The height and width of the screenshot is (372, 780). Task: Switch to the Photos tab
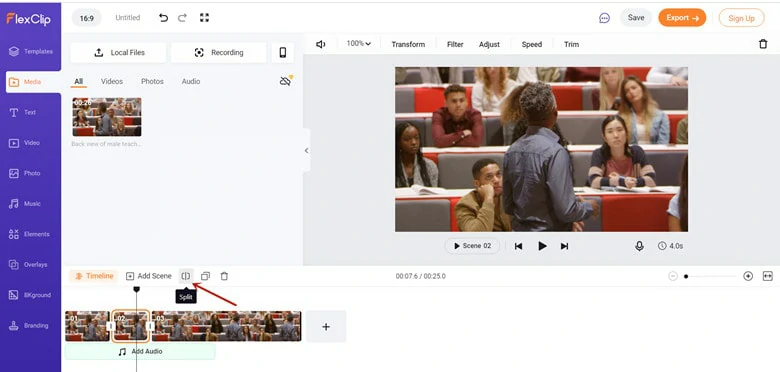152,82
